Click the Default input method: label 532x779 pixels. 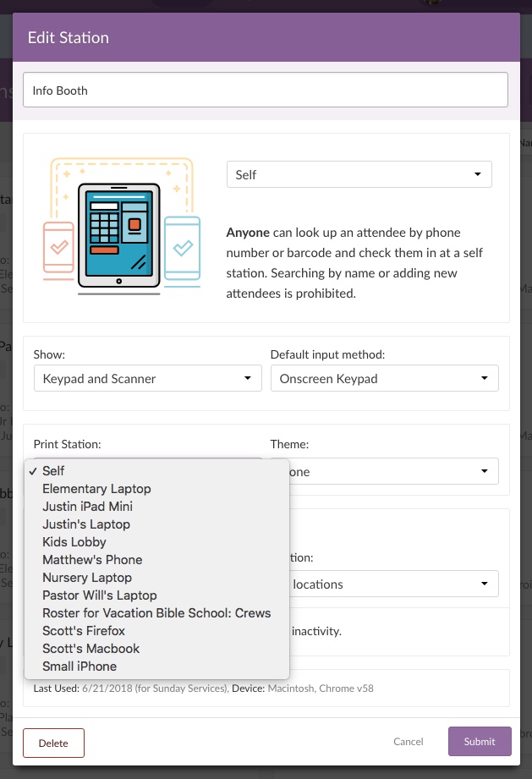point(327,354)
